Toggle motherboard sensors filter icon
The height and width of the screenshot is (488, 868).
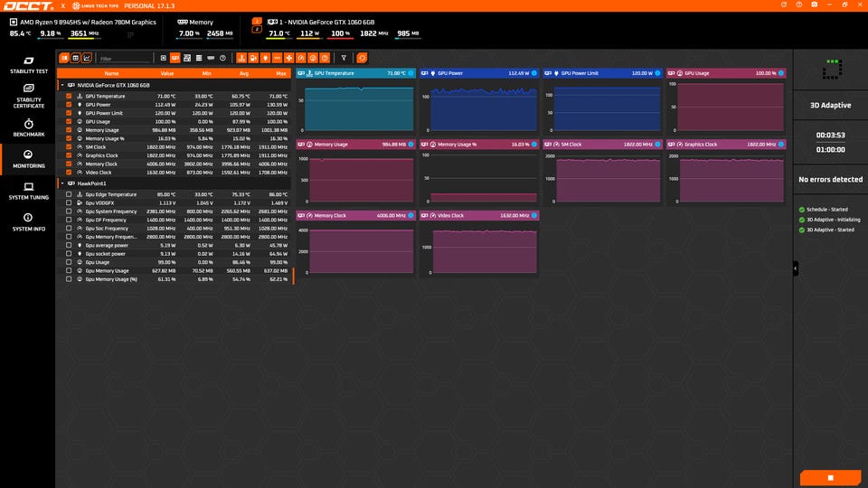click(x=187, y=58)
